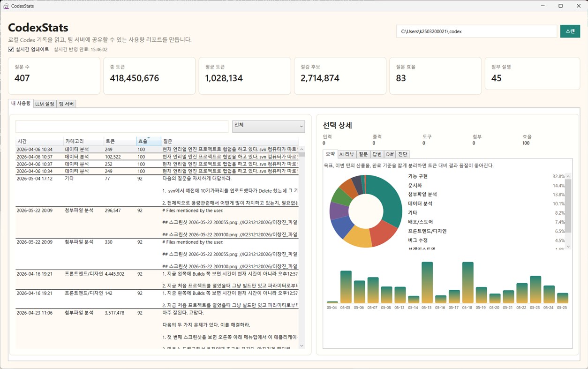Select the row with 102,522 tokens

tap(157, 157)
